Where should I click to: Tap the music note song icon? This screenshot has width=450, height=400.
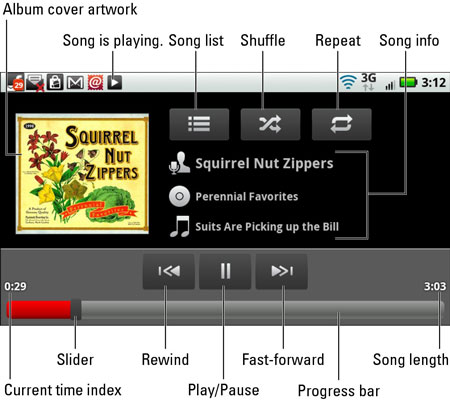(x=180, y=226)
